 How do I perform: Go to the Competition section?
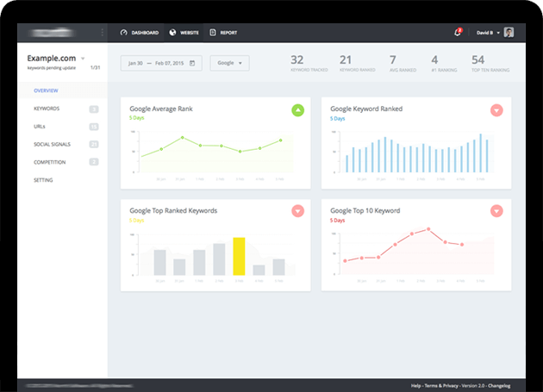(x=49, y=162)
